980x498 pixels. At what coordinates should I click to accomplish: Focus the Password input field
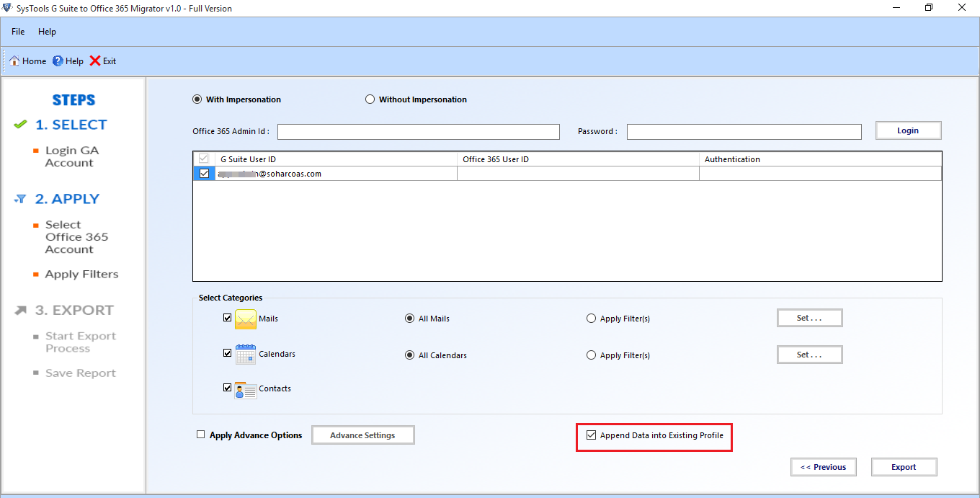pos(744,132)
